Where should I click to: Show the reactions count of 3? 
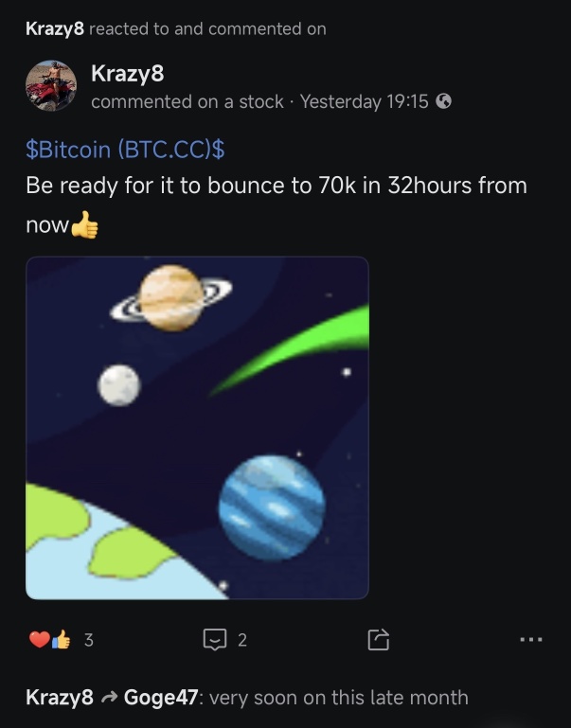point(89,640)
